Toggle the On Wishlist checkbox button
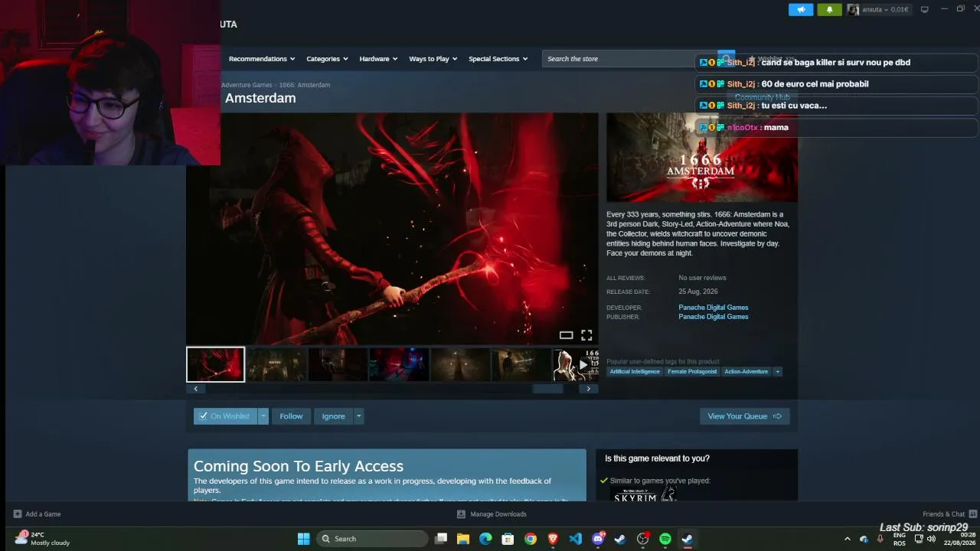The image size is (980, 551). point(225,416)
